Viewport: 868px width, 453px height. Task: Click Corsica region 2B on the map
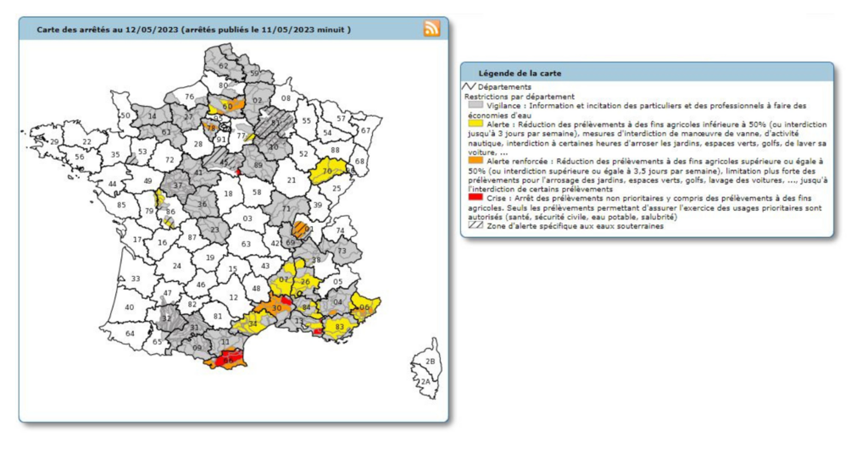point(429,361)
